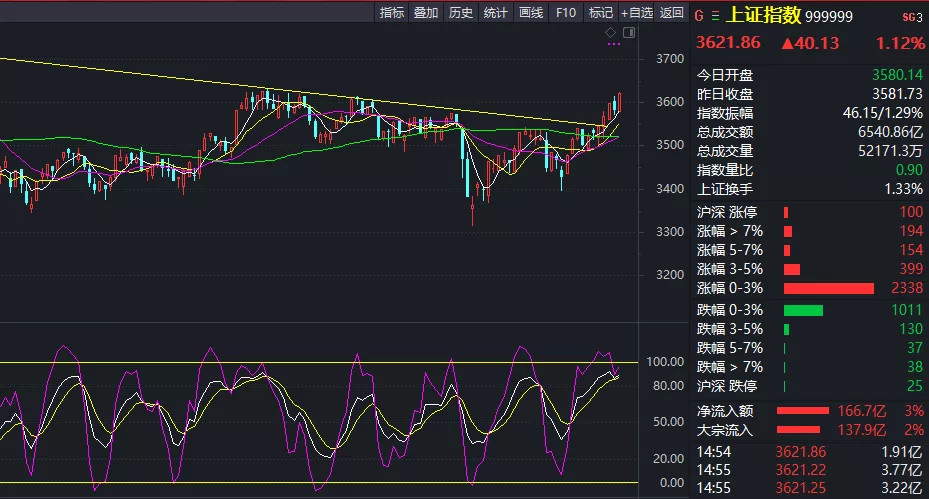Click the 跌幅 0-3% green distribution bar
Image resolution: width=929 pixels, height=499 pixels.
(803, 310)
